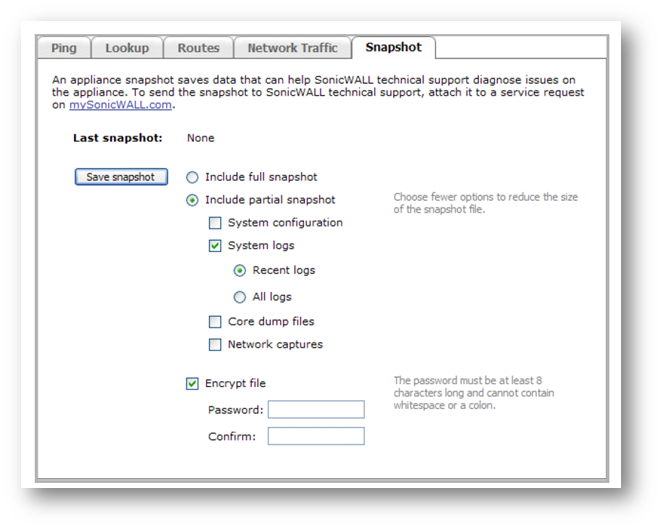
Task: Select the Recent logs radio option
Action: tap(239, 271)
